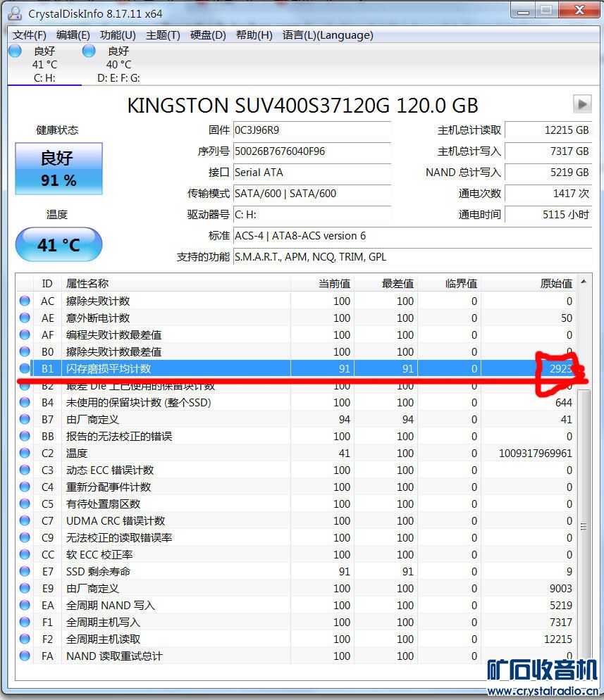Click the status dot of row CC

(25, 554)
